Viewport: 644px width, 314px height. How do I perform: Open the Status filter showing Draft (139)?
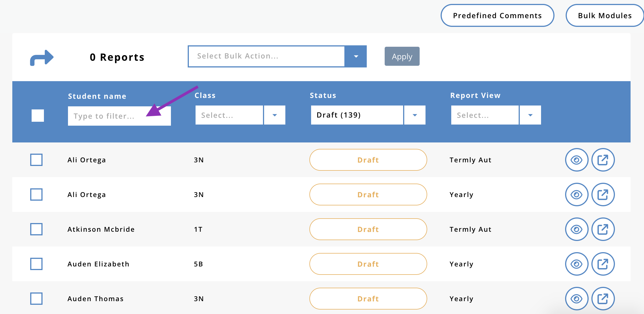(x=415, y=115)
